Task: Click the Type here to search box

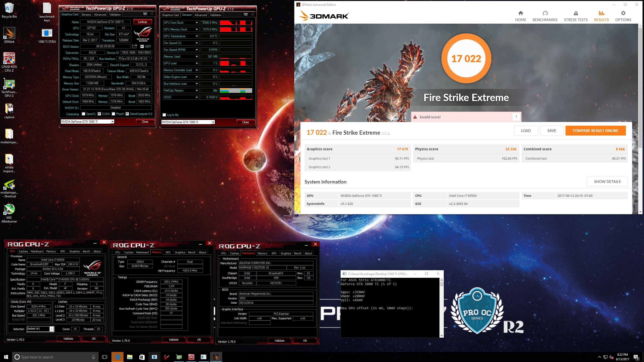Action: [55, 357]
